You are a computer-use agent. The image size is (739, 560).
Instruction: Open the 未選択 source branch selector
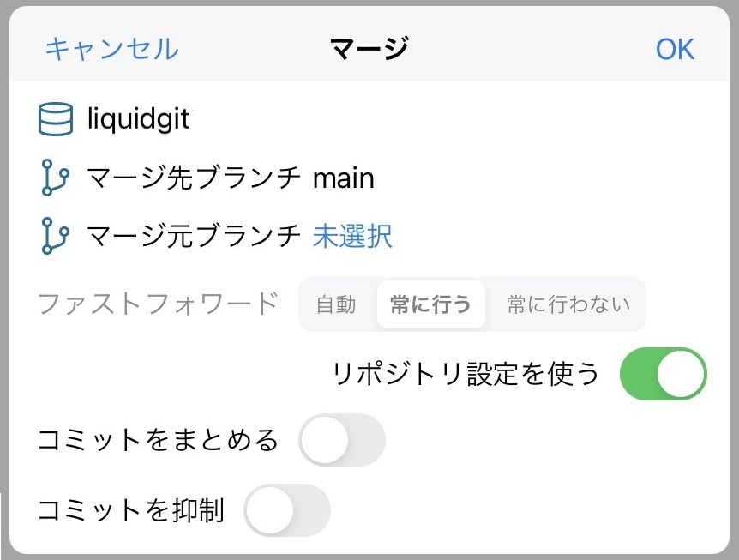[352, 236]
